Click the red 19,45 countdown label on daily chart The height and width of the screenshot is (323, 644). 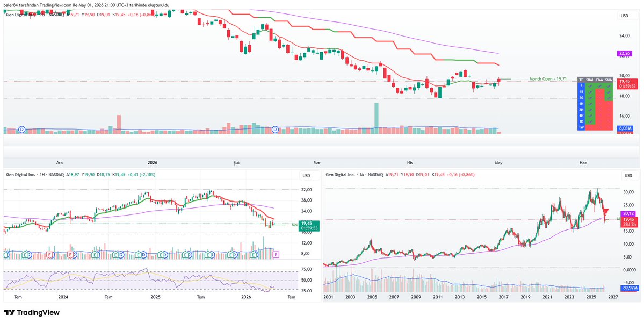(x=627, y=84)
